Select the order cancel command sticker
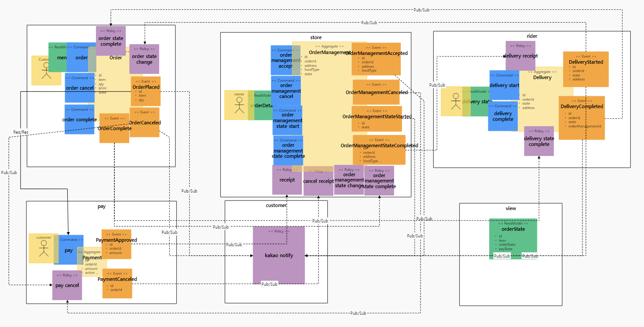644x327 pixels. (x=80, y=88)
